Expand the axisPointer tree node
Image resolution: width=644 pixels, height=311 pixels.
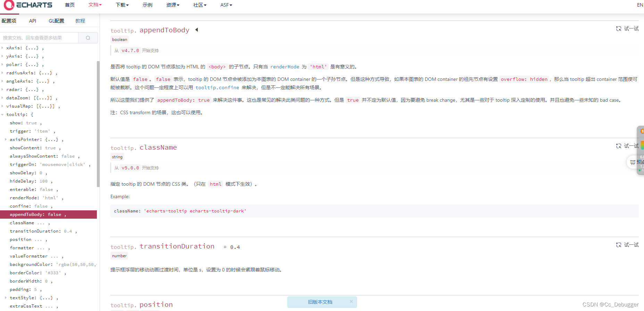pyautogui.click(x=6, y=140)
